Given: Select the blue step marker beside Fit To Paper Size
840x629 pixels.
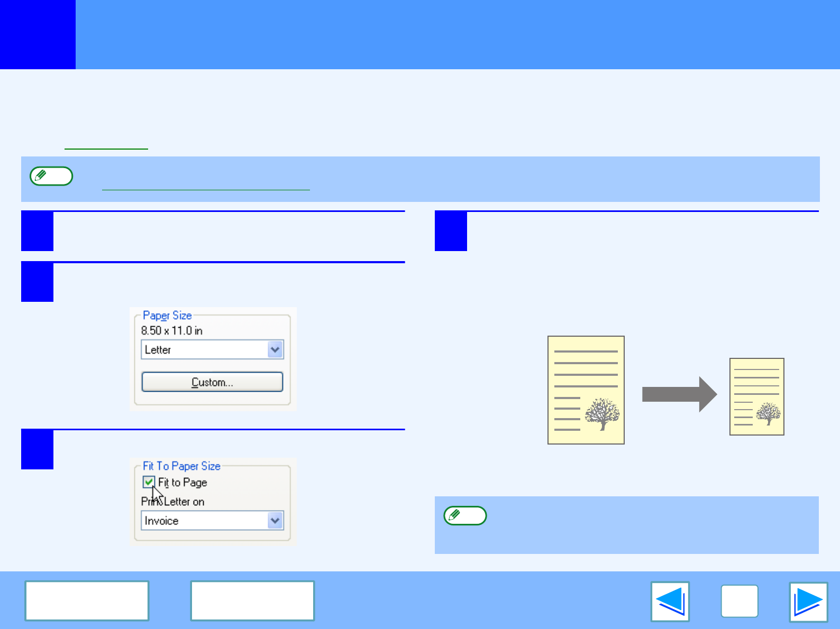Looking at the screenshot, I should point(37,449).
